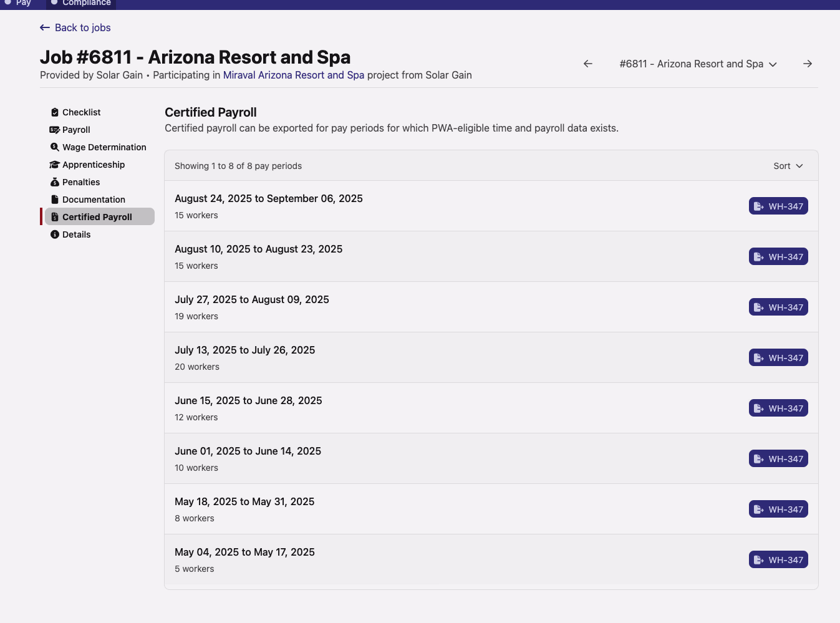
Task: Export WH-347 for June 15 to June 28
Action: 778,408
